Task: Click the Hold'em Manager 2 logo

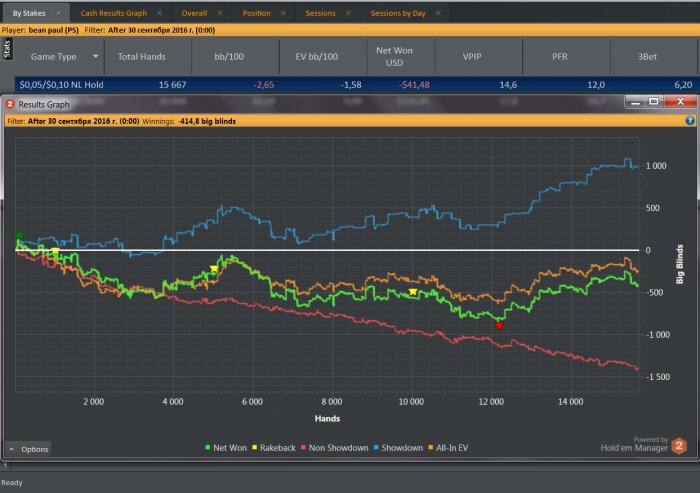Action: point(679,446)
